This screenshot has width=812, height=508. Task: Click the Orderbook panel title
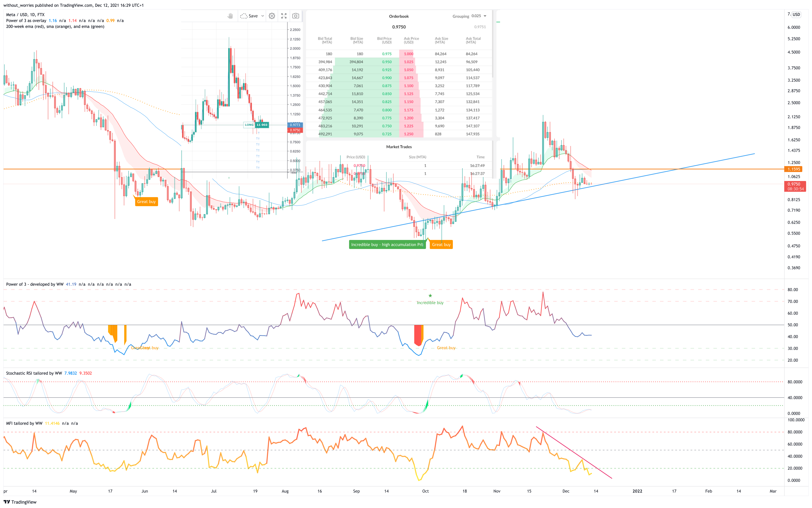[399, 16]
